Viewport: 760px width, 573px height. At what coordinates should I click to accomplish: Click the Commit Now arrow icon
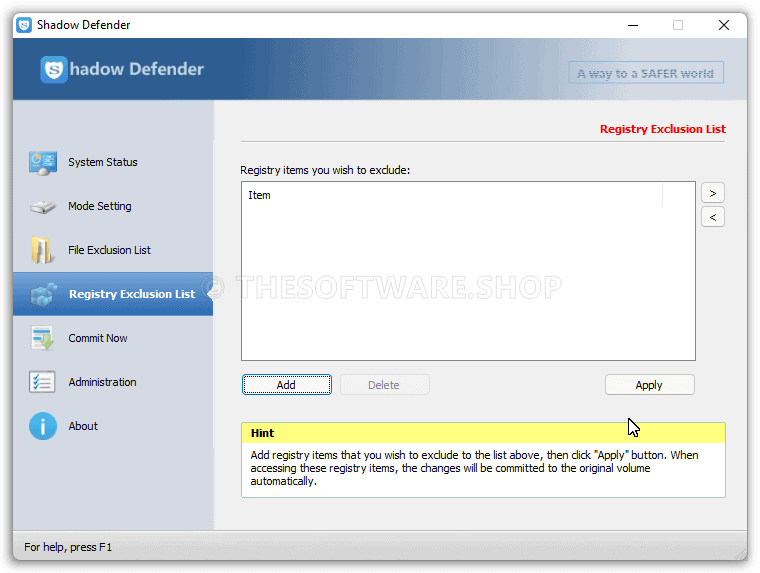point(42,338)
